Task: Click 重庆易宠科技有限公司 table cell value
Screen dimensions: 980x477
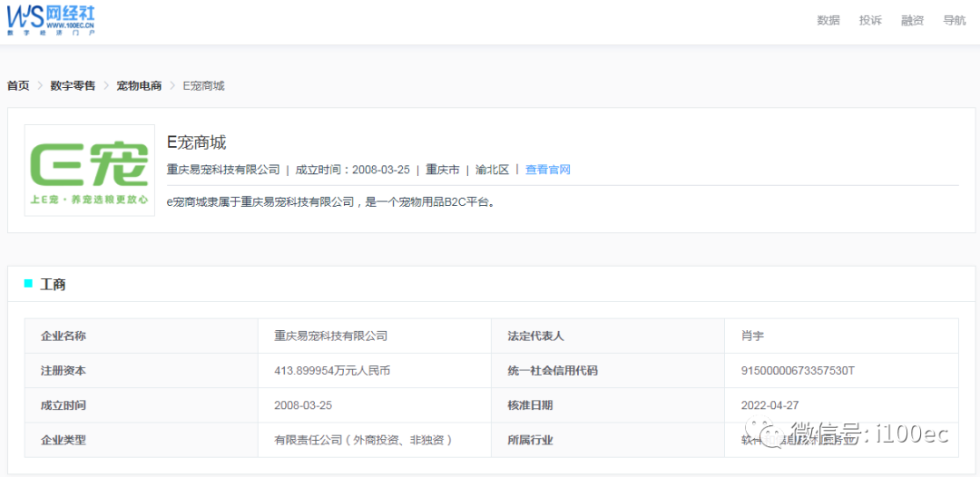Action: pos(330,336)
